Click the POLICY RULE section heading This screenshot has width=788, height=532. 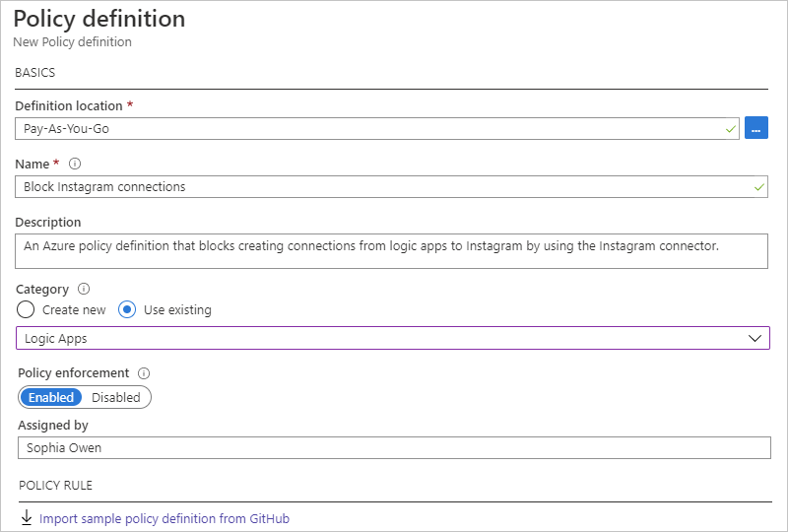coord(55,486)
